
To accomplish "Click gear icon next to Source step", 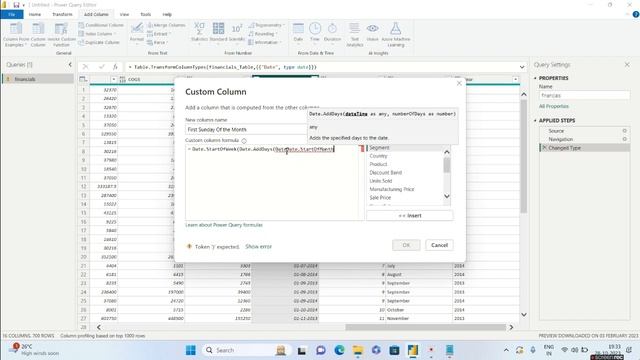I will [x=624, y=131].
